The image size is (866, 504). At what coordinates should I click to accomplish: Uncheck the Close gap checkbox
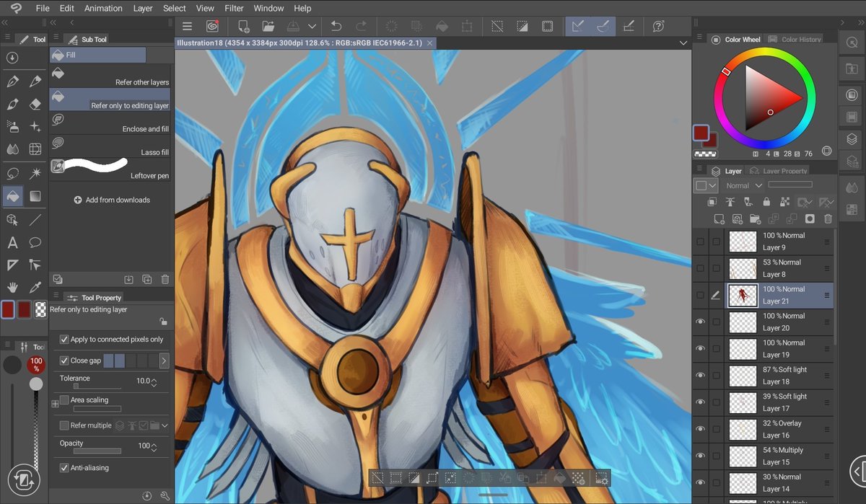[64, 361]
